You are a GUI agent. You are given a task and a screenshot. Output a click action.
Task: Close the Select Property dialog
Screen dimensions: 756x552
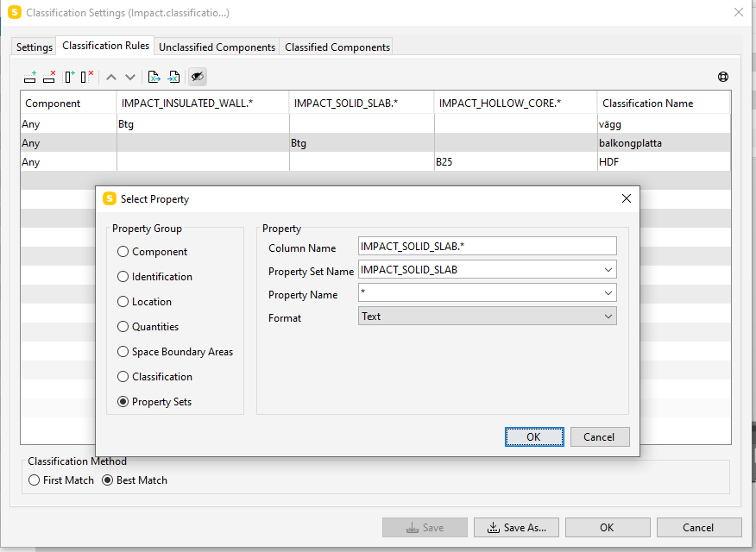pyautogui.click(x=627, y=198)
